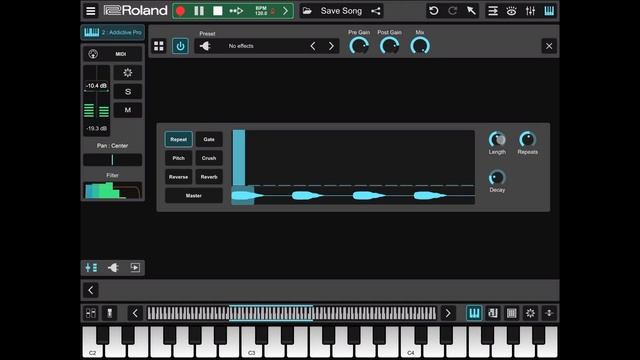The width and height of the screenshot is (640, 360).
Task: Click the mini keyboard range overview
Action: click(x=291, y=313)
